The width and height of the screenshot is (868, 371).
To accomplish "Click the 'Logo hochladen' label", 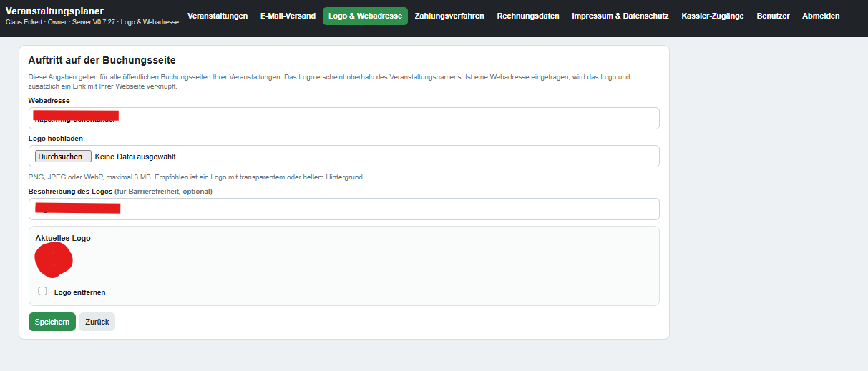I will (x=55, y=139).
